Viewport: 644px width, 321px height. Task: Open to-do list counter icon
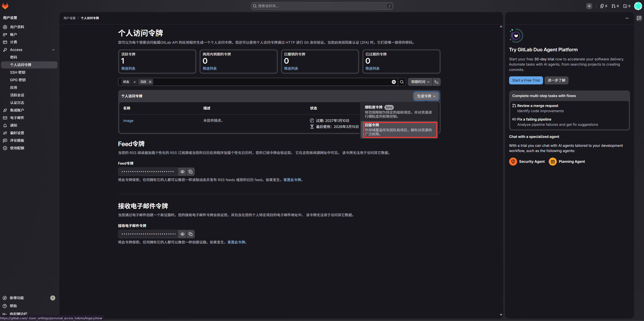(627, 6)
